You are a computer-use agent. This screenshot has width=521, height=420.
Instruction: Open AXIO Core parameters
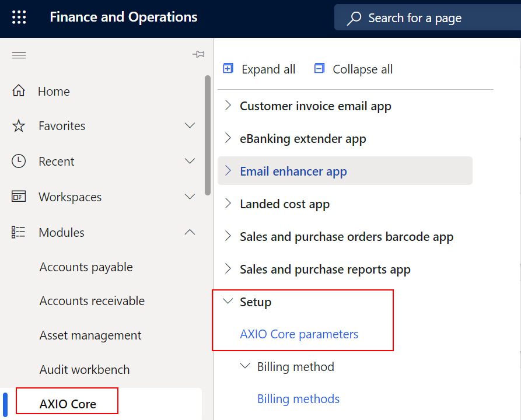coord(299,334)
